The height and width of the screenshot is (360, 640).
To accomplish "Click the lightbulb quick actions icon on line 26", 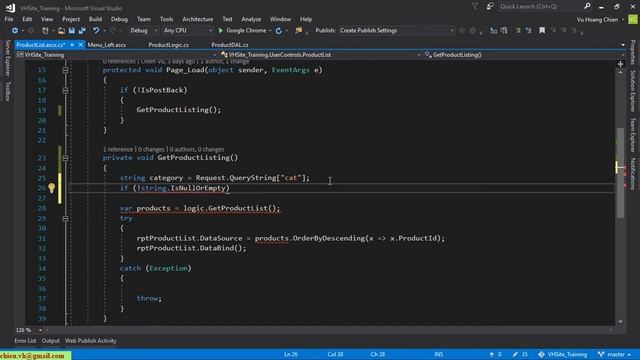I will (51, 188).
